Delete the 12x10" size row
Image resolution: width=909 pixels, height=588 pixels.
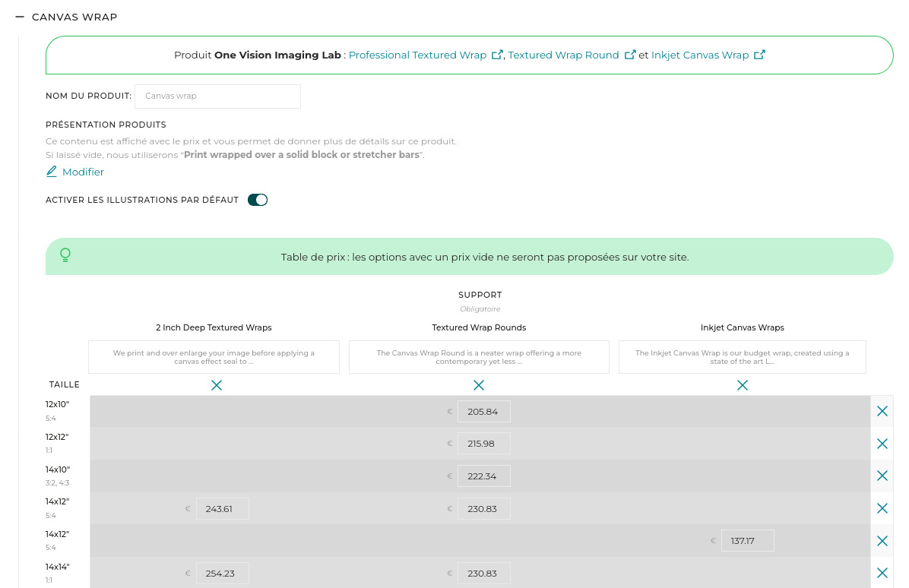882,411
